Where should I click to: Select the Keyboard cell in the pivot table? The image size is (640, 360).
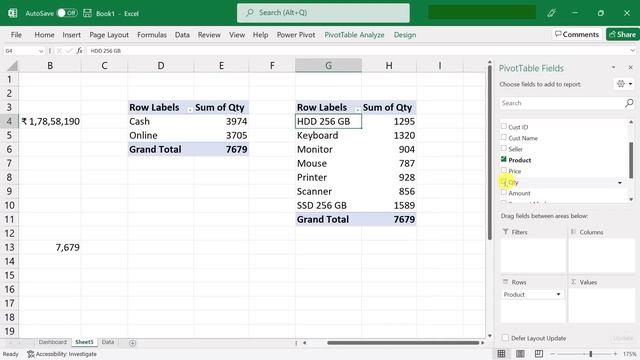328,136
